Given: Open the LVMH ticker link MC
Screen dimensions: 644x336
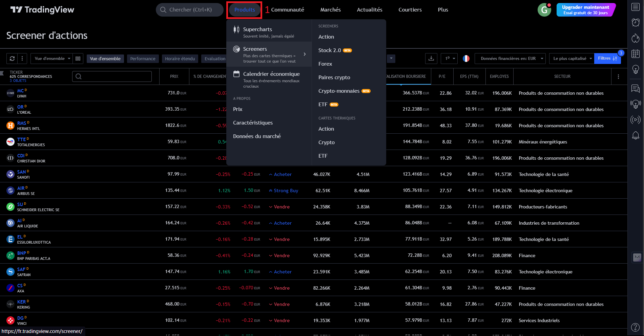Looking at the screenshot, I should pos(20,91).
